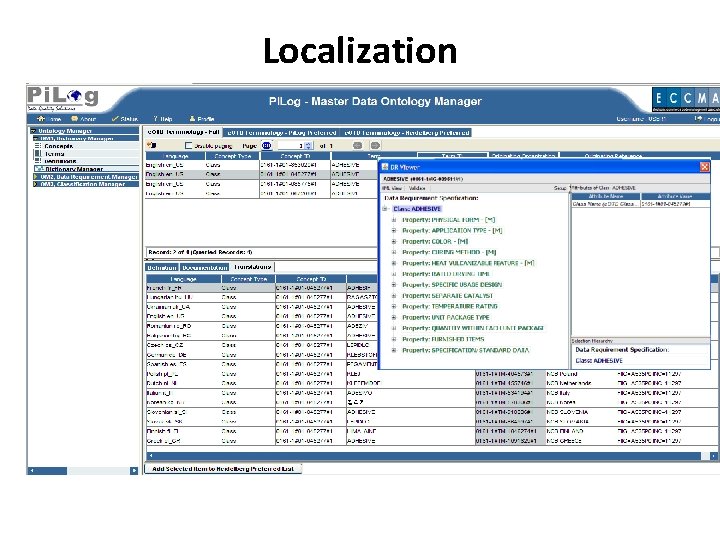Click the ECCMA logo
Image resolution: width=720 pixels, height=540 pixels.
[x=685, y=99]
